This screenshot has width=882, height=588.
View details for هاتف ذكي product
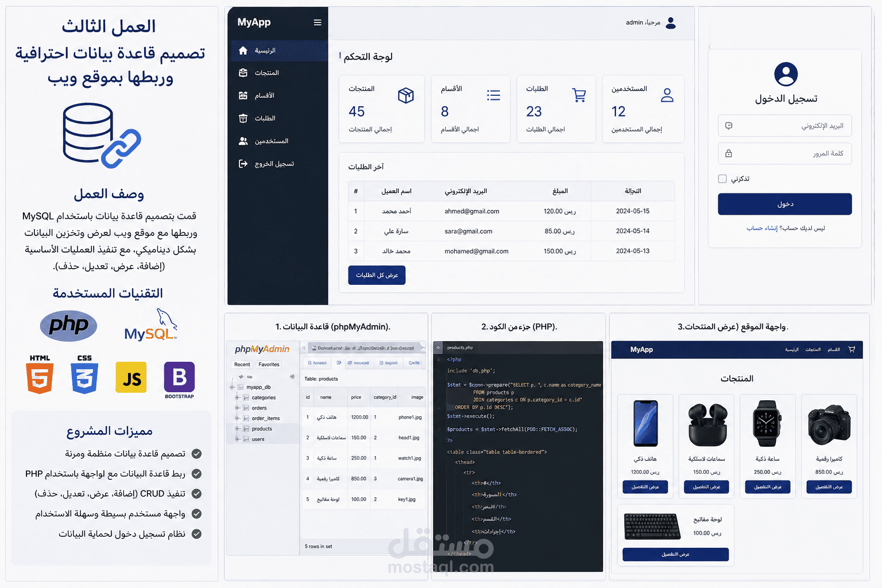pyautogui.click(x=645, y=487)
